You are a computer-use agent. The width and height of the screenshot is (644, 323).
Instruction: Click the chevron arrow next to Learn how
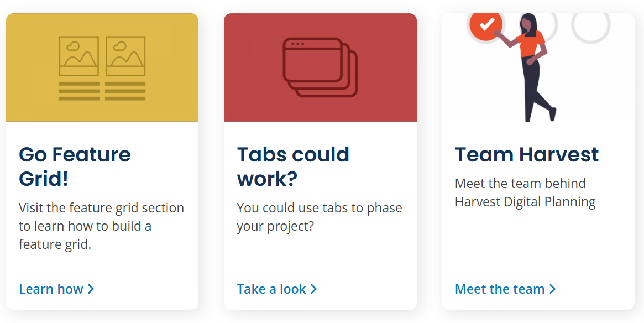[x=91, y=289]
